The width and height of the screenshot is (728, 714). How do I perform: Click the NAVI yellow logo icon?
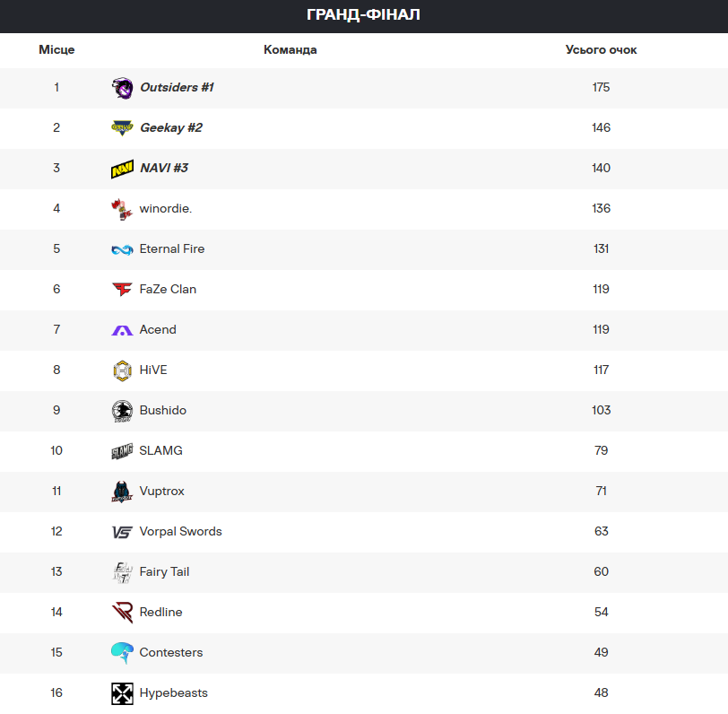point(122,169)
